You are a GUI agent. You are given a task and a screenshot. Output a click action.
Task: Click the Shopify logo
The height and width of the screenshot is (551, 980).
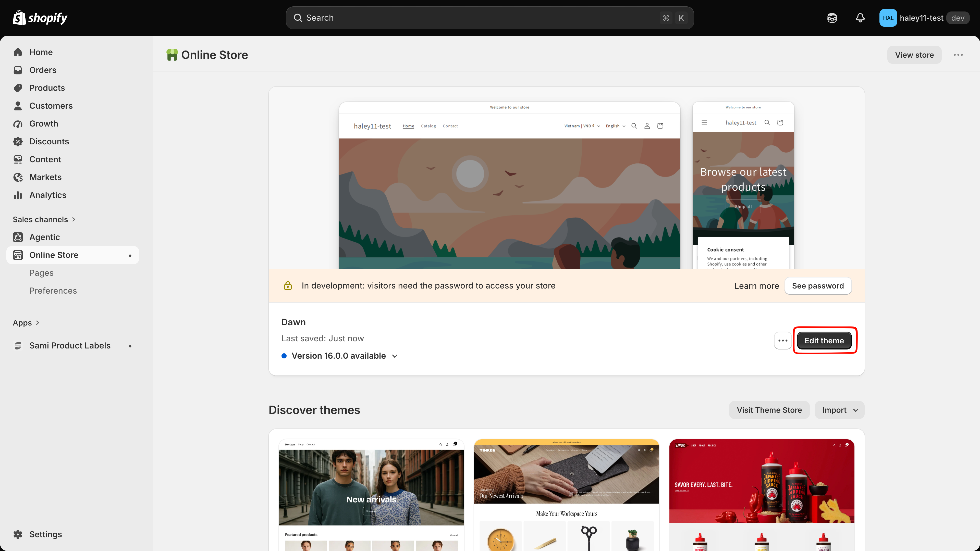pyautogui.click(x=40, y=18)
